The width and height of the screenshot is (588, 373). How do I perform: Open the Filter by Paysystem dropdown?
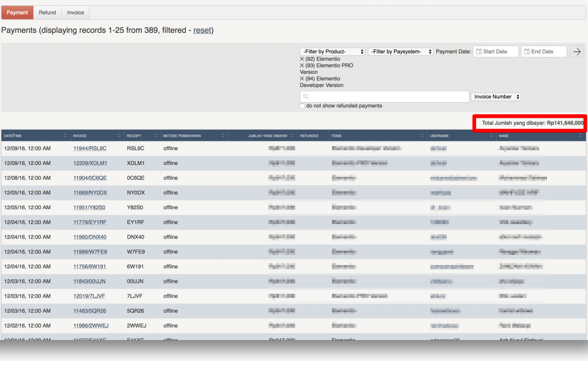[x=400, y=52]
